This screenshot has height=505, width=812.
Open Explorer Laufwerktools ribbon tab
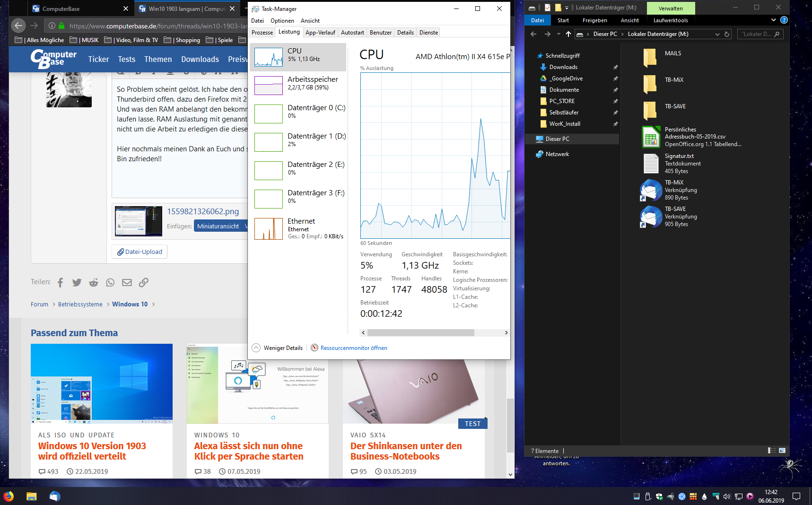(671, 20)
